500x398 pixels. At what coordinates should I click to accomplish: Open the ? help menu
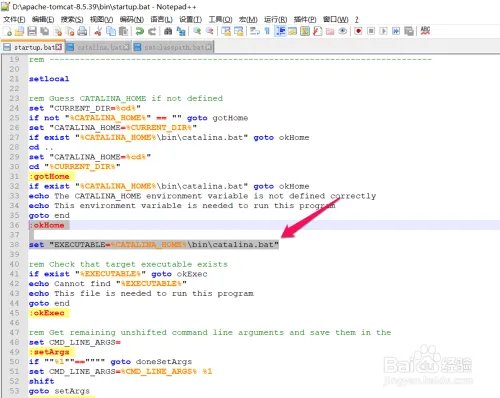[357, 19]
